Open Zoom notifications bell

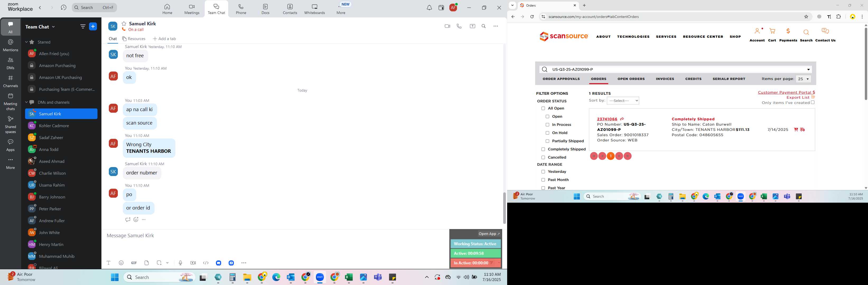(x=429, y=8)
